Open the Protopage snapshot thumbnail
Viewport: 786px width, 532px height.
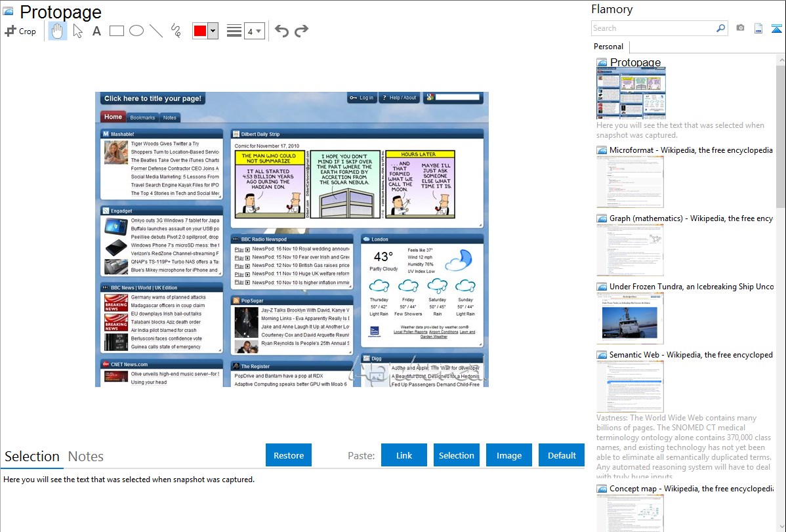click(631, 93)
